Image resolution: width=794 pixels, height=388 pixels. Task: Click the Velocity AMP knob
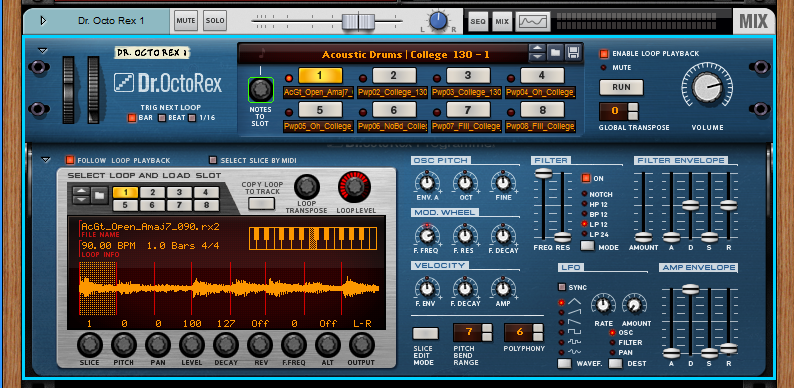click(503, 289)
